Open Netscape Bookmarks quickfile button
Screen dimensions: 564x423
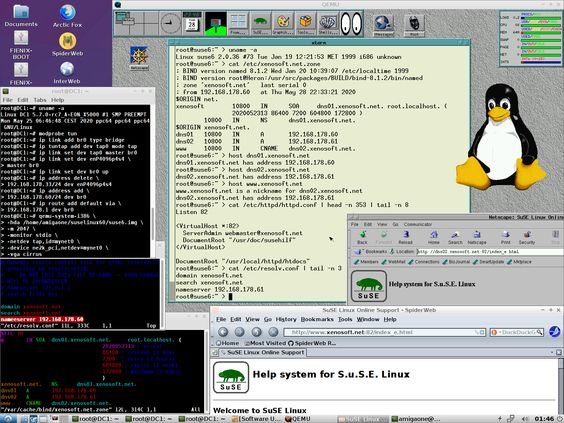pos(370,251)
